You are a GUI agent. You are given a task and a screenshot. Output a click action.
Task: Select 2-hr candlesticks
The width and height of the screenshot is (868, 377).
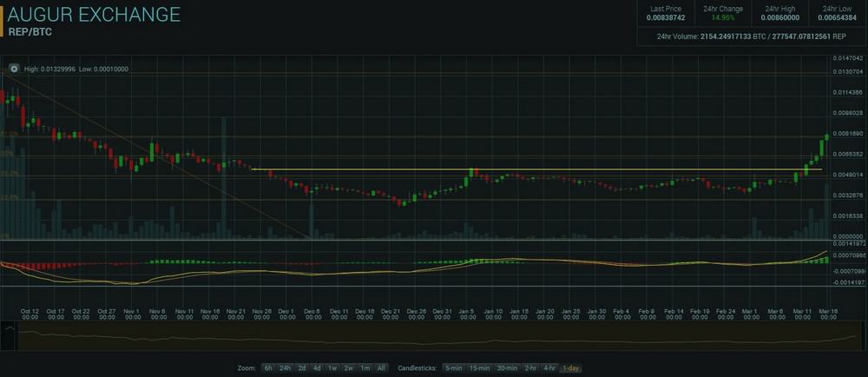tap(530, 367)
